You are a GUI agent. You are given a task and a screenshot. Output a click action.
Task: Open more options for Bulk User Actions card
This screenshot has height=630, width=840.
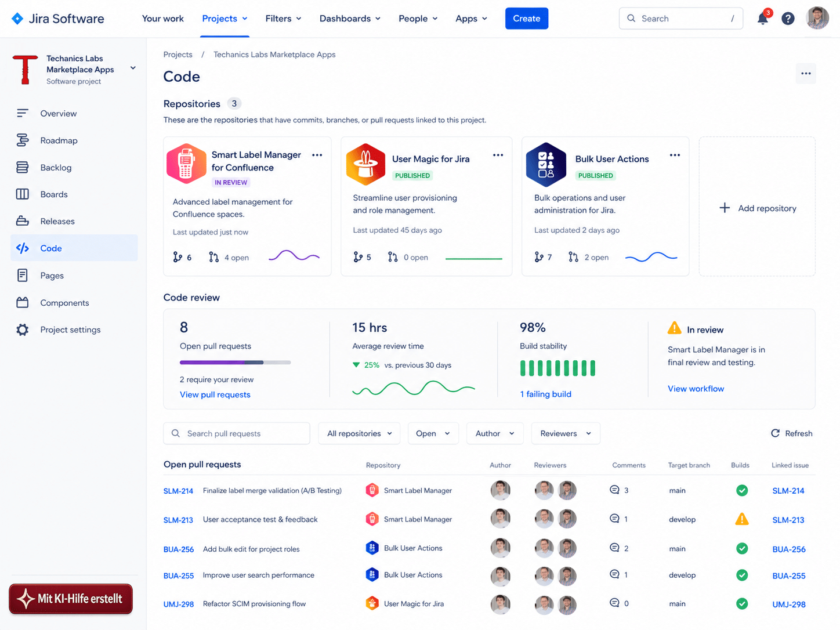(675, 155)
